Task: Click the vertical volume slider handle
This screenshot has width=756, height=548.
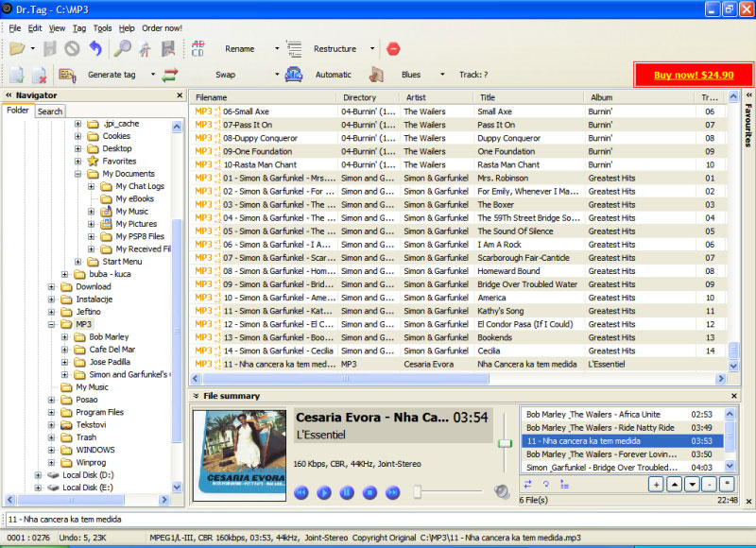Action: (x=505, y=443)
